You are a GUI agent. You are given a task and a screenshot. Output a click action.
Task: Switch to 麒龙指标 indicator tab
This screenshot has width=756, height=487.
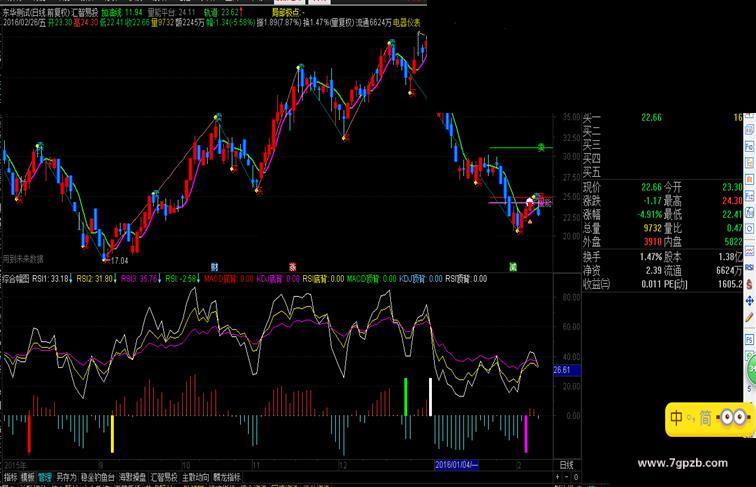(227, 477)
